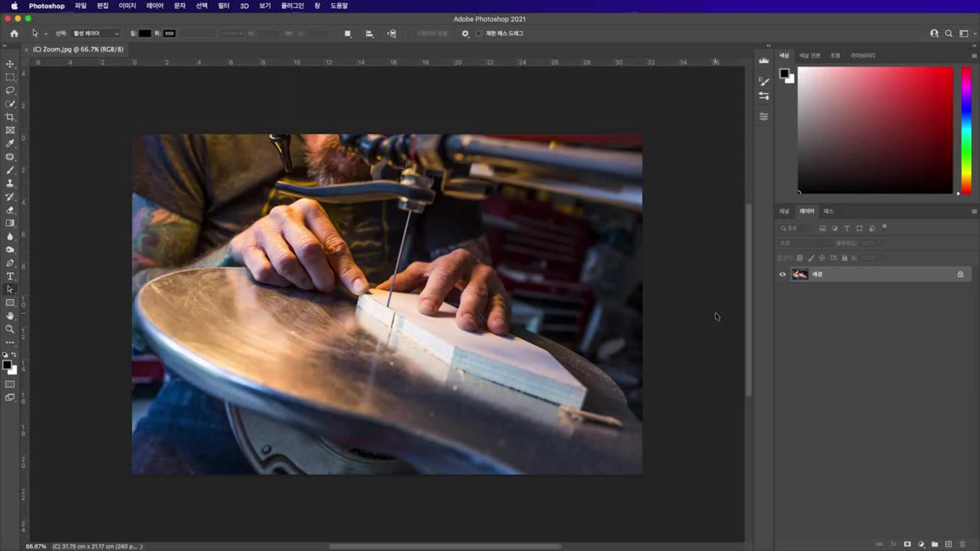Reset default foreground and background colors
This screenshot has height=551, width=980.
tap(5, 355)
